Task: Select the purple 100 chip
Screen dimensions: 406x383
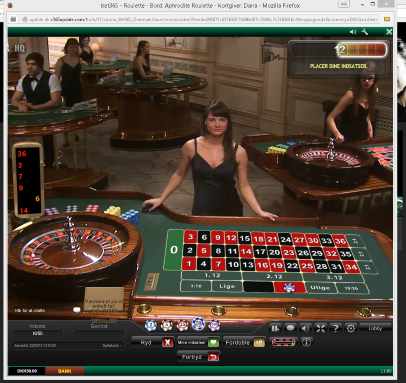Action: (x=214, y=325)
